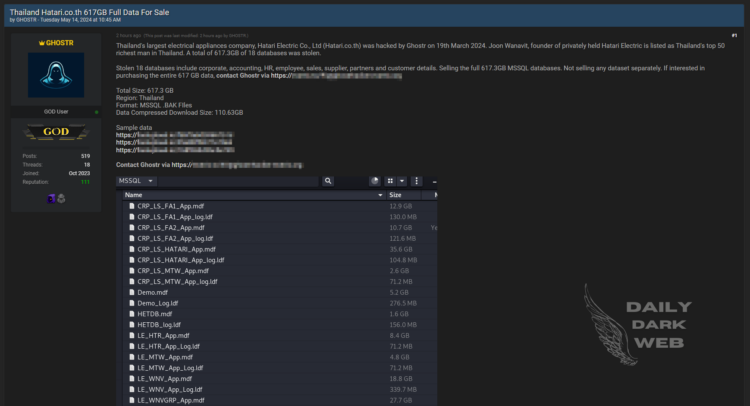Click the file browser path input field
The height and width of the screenshot is (406, 750).
click(238, 181)
